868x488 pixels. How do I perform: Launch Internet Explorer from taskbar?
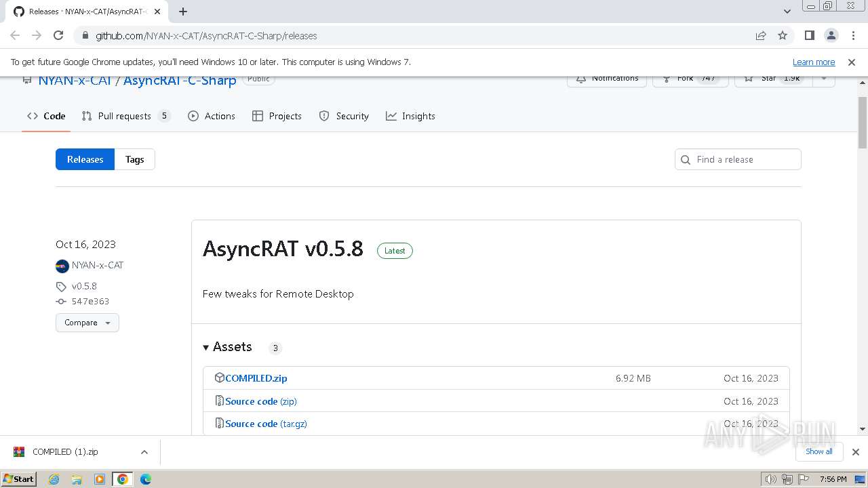click(x=54, y=479)
